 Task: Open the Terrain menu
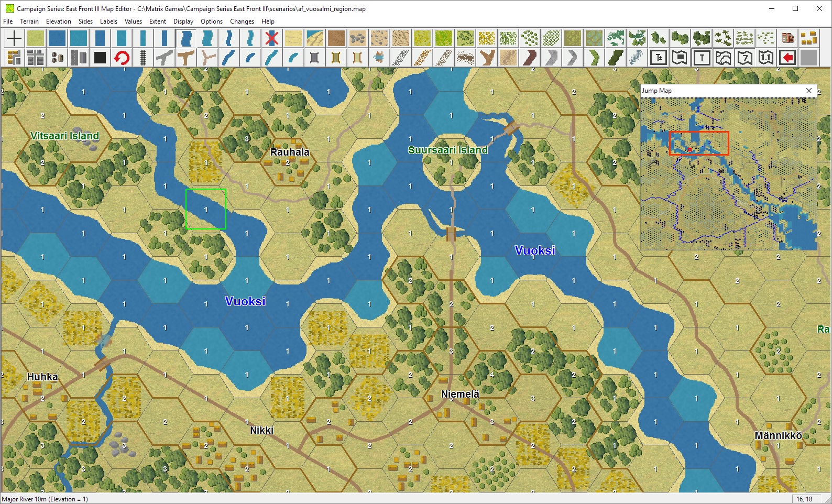[x=29, y=21]
